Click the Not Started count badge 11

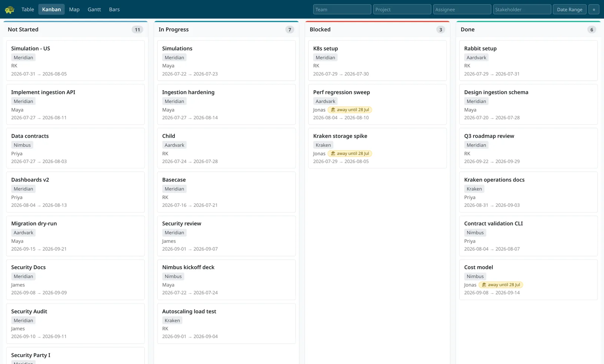137,30
